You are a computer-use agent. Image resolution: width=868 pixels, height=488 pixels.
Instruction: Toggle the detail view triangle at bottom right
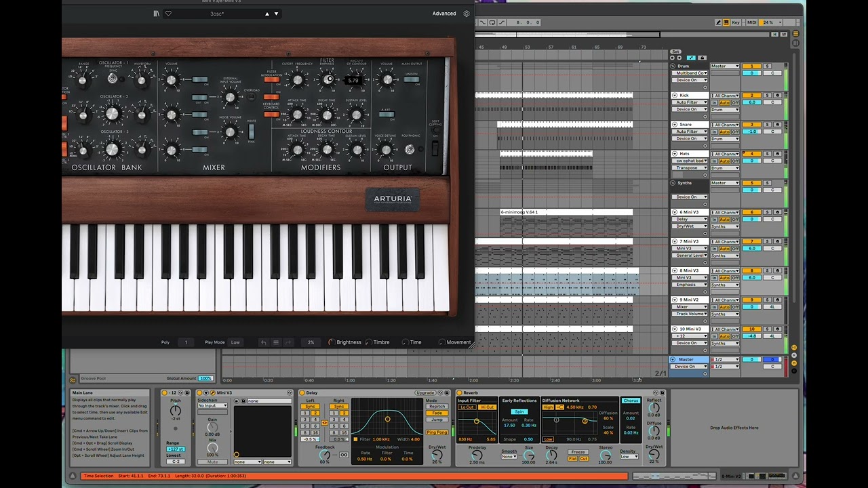pyautogui.click(x=795, y=476)
